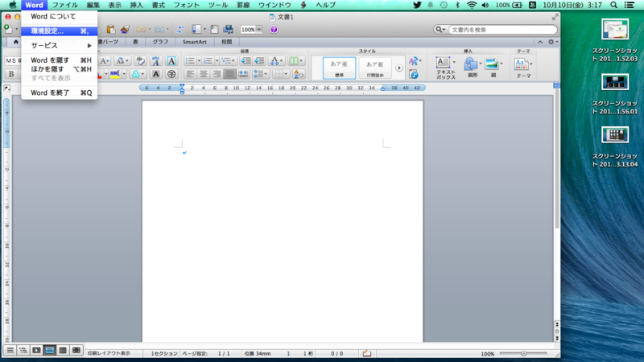
Task: Click the Home ribbon tab icon
Action: (x=15, y=42)
